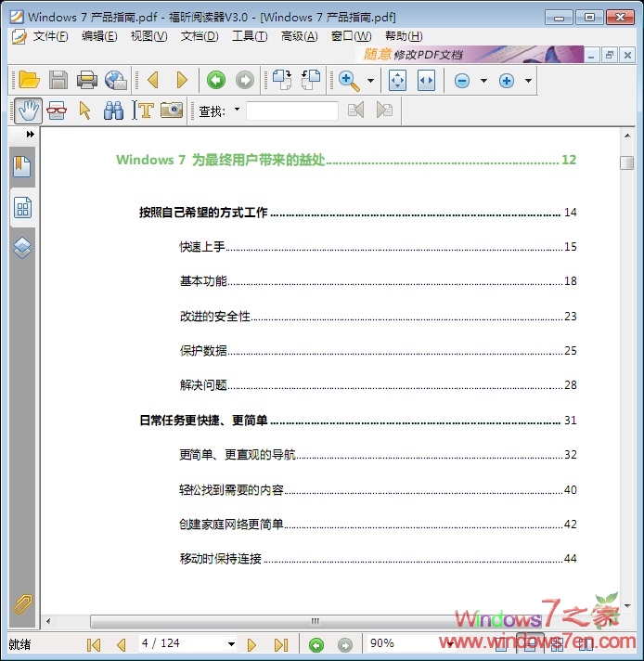
Task: Open the Bookmarks side panel
Action: click(x=22, y=166)
